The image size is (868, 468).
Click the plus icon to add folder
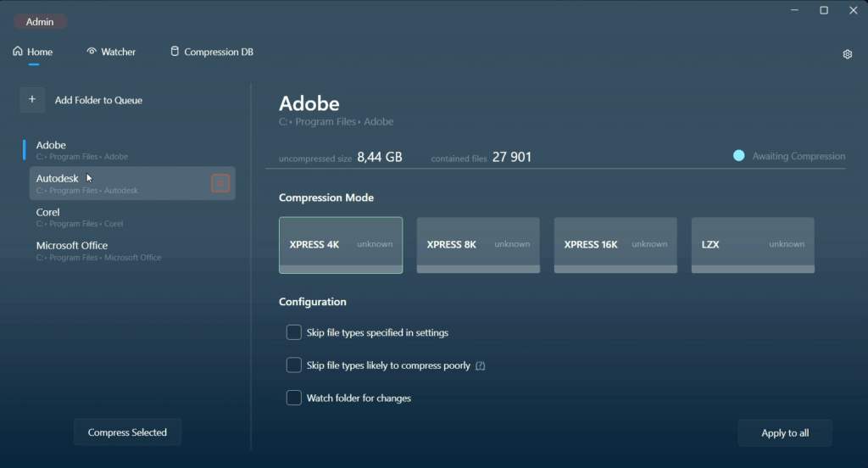[x=32, y=100]
